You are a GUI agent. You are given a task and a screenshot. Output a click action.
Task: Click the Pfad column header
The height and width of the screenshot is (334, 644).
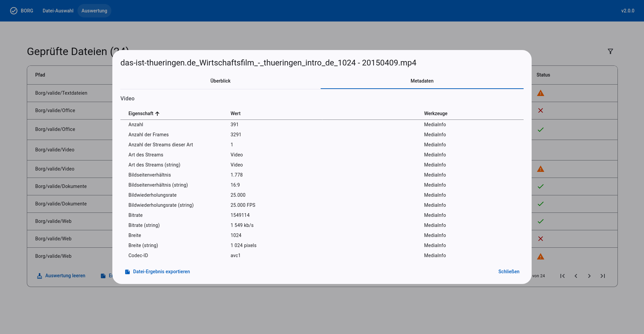[x=40, y=75]
